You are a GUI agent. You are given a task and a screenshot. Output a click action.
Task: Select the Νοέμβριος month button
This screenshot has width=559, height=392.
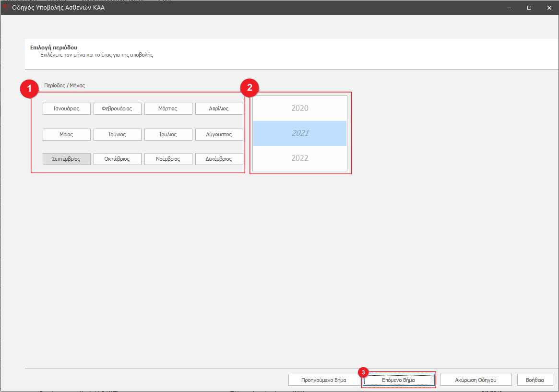168,159
